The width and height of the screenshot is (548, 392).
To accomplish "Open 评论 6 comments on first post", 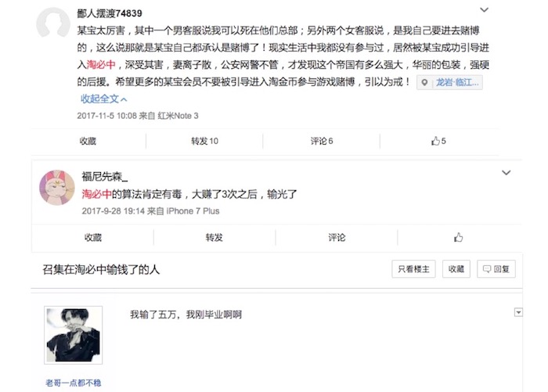I will click(322, 141).
